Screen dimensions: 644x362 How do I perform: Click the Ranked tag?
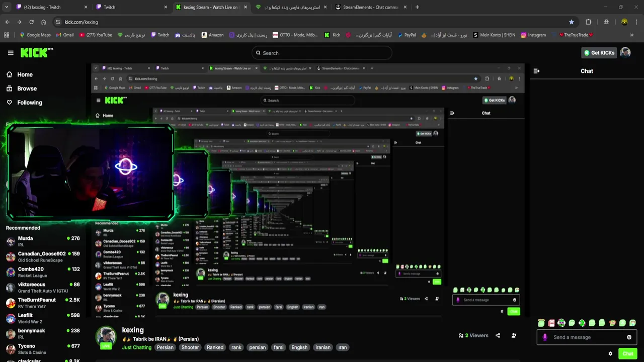215,347
